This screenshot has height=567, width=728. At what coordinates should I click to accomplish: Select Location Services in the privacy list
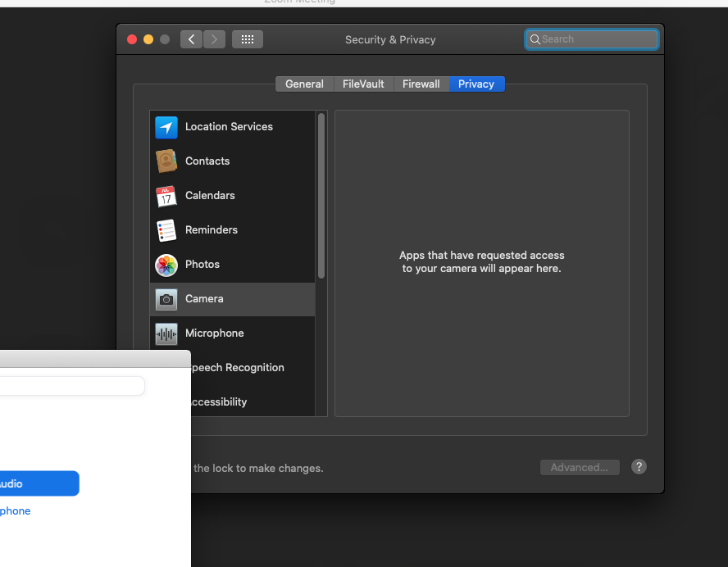pyautogui.click(x=233, y=127)
